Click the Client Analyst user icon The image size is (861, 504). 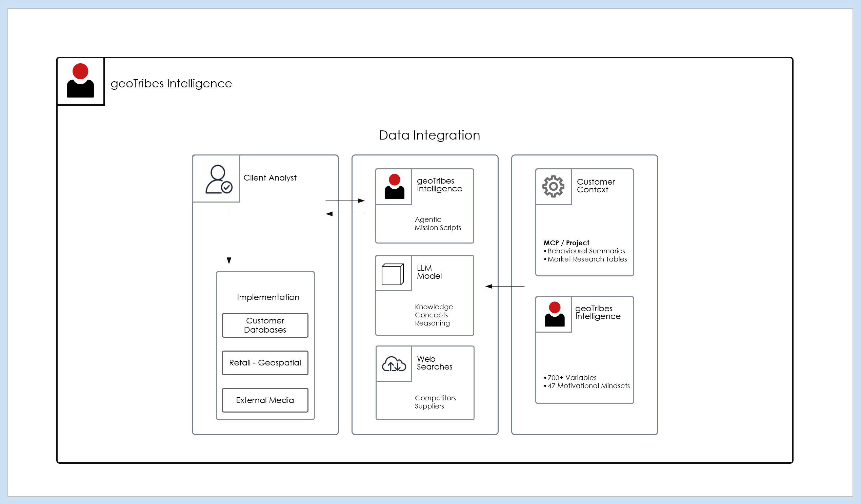click(218, 179)
